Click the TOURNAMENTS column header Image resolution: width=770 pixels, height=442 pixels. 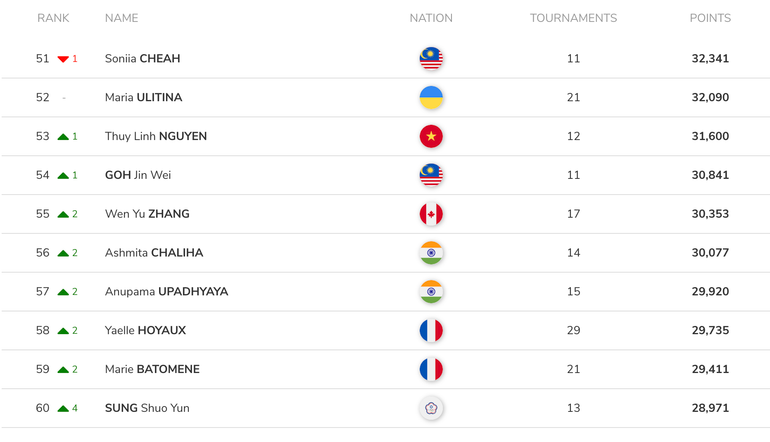[573, 18]
